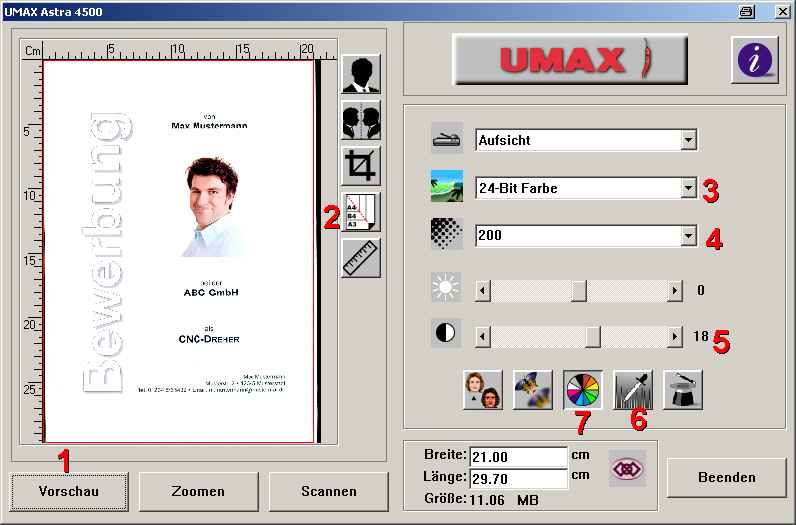
Task: Click the contrast slider thumb
Action: (x=592, y=337)
